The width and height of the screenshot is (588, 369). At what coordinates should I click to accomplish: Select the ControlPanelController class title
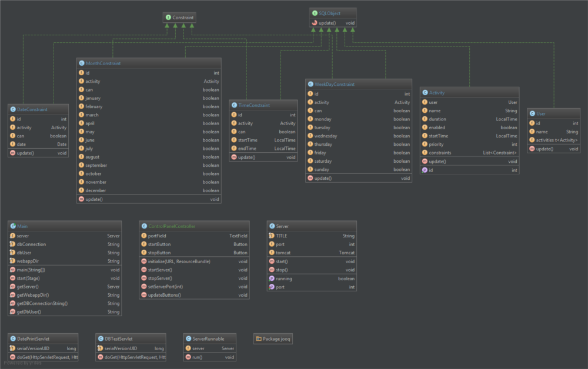172,226
